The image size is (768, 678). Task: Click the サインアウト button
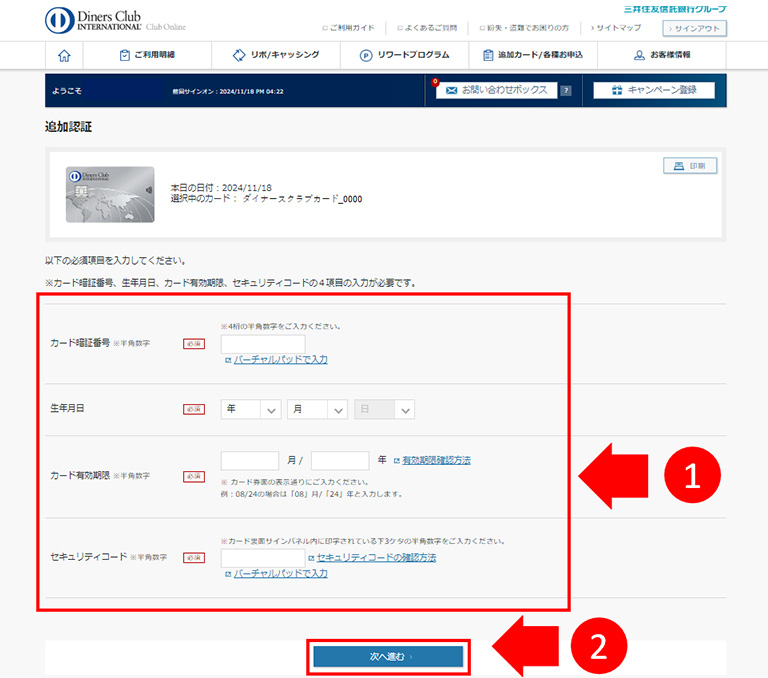694,29
